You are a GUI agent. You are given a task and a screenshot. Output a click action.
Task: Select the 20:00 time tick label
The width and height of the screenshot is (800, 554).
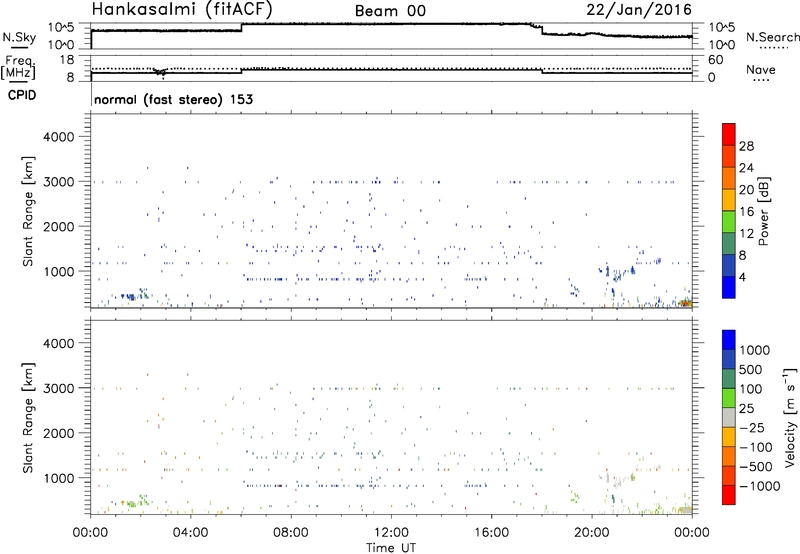(592, 533)
